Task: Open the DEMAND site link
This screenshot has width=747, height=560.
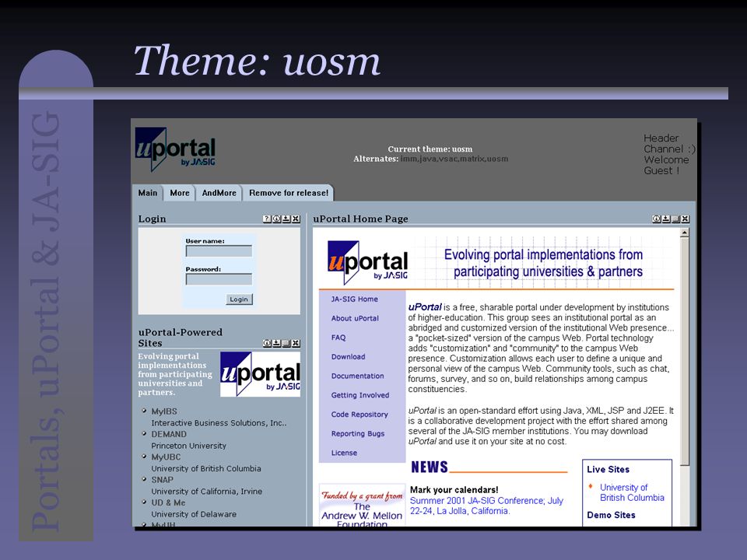Action: point(169,434)
